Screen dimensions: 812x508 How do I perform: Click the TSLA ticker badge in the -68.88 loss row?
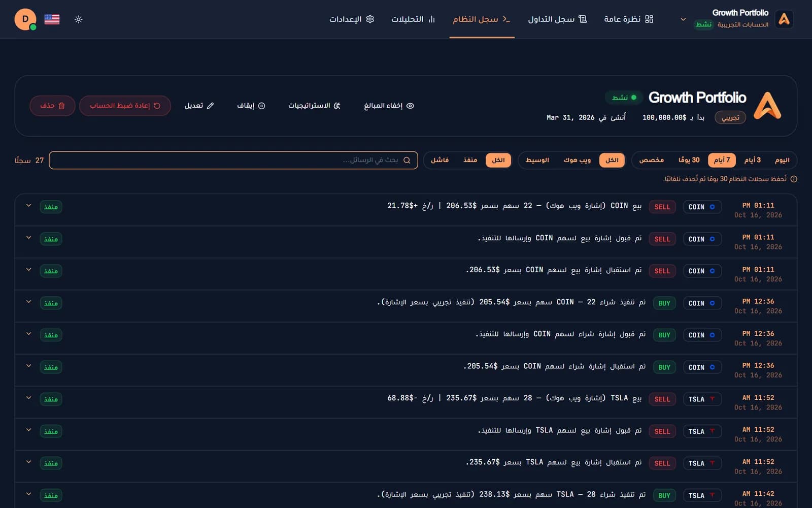tap(702, 399)
